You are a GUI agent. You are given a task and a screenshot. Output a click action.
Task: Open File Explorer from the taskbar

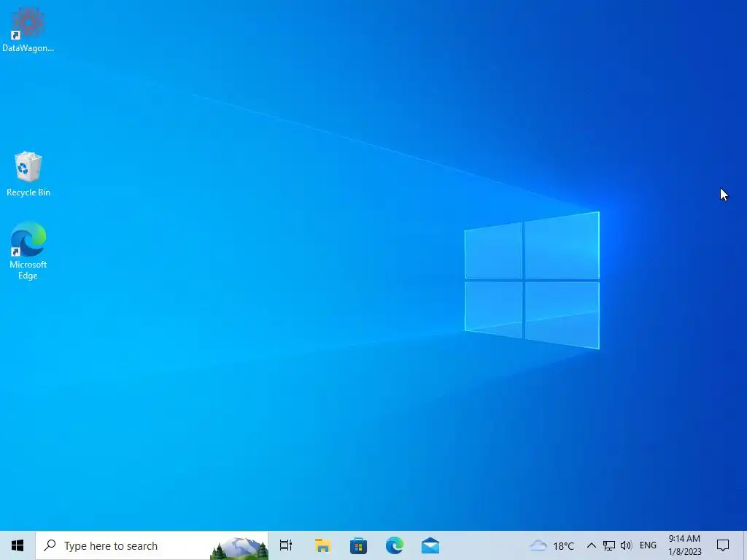322,545
